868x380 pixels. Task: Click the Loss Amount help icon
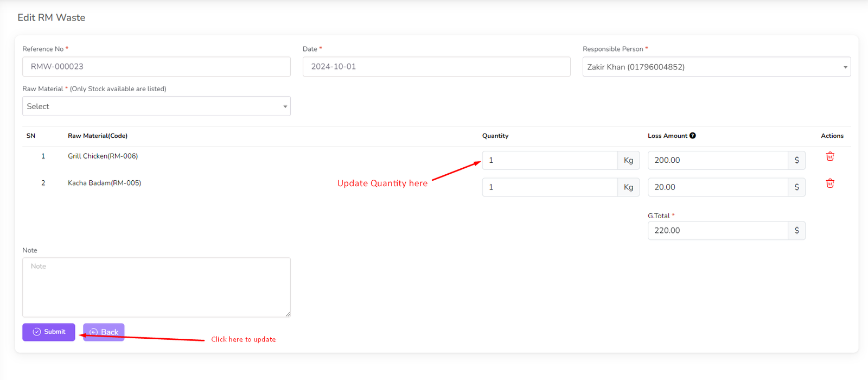(x=693, y=136)
